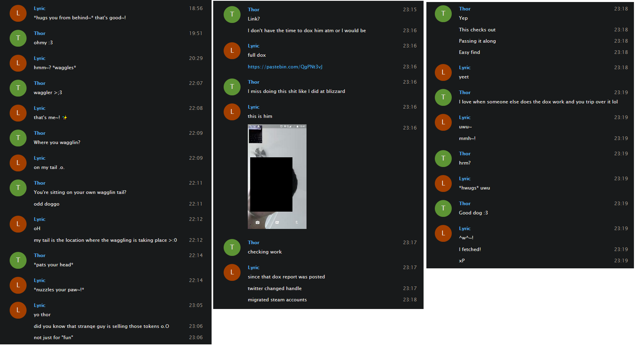Select Lyric's username above 'this is him'
Screen dimensions: 644x346
pyautogui.click(x=253, y=107)
